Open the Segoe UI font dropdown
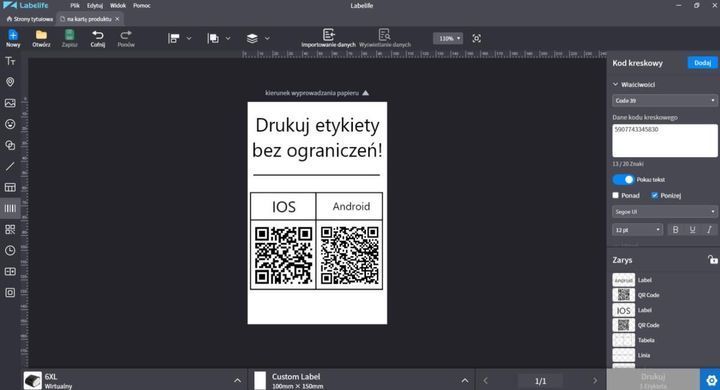The height and width of the screenshot is (390, 720). tap(665, 212)
